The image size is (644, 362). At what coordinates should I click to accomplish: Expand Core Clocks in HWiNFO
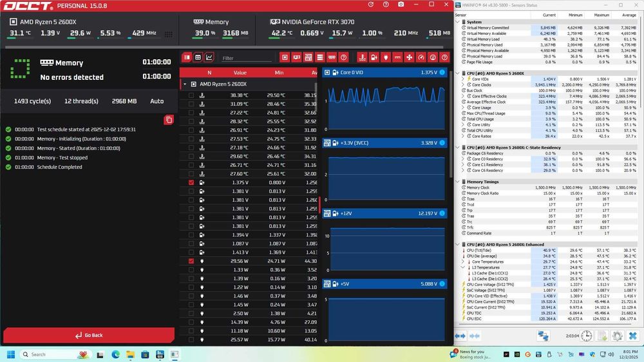click(x=463, y=84)
